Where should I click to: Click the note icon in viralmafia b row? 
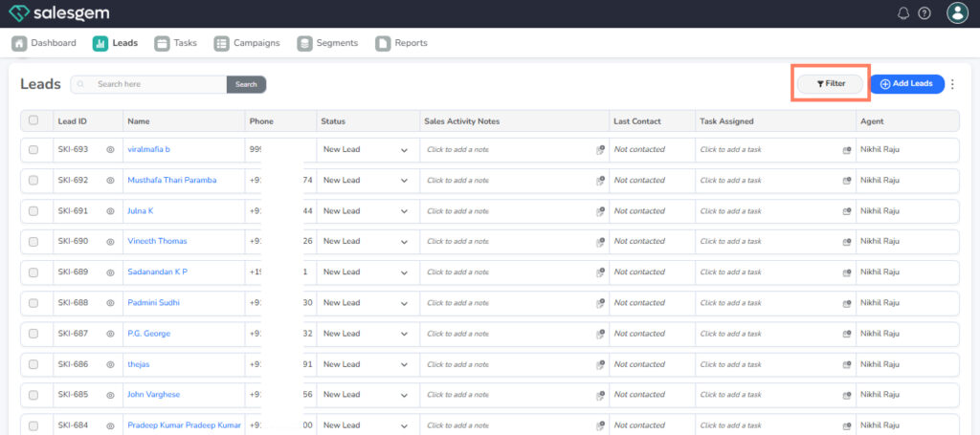[600, 150]
